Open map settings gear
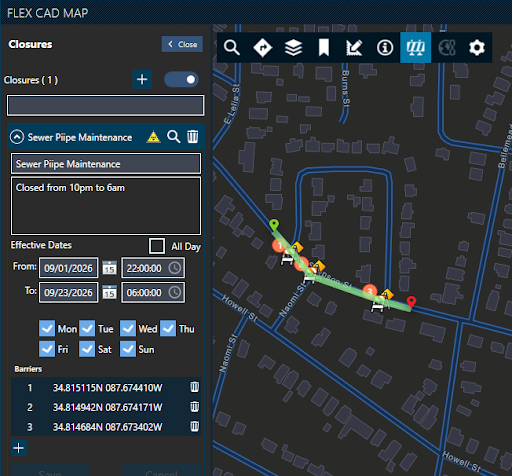This screenshot has width=512, height=476. (x=477, y=47)
